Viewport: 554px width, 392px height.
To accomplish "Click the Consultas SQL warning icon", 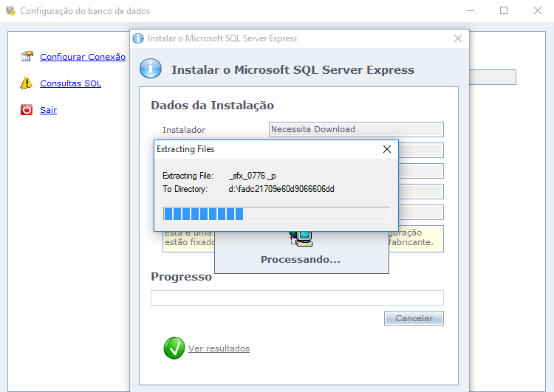I will pos(27,83).
